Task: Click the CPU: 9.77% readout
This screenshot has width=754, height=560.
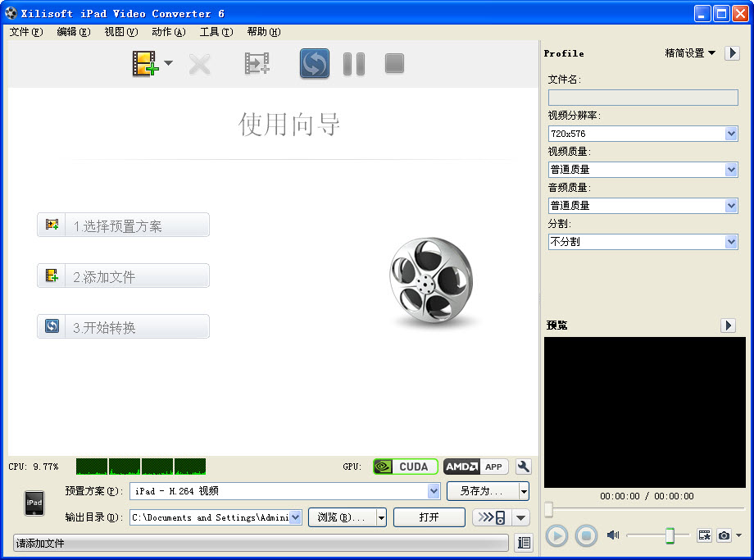Action: tap(33, 467)
